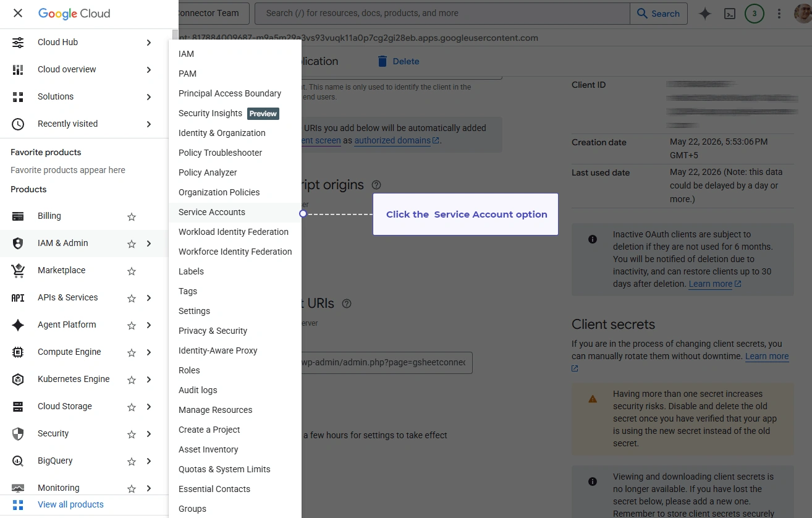Viewport: 812px width, 518px height.
Task: Activate Cloud Shell terminal icon
Action: click(730, 14)
